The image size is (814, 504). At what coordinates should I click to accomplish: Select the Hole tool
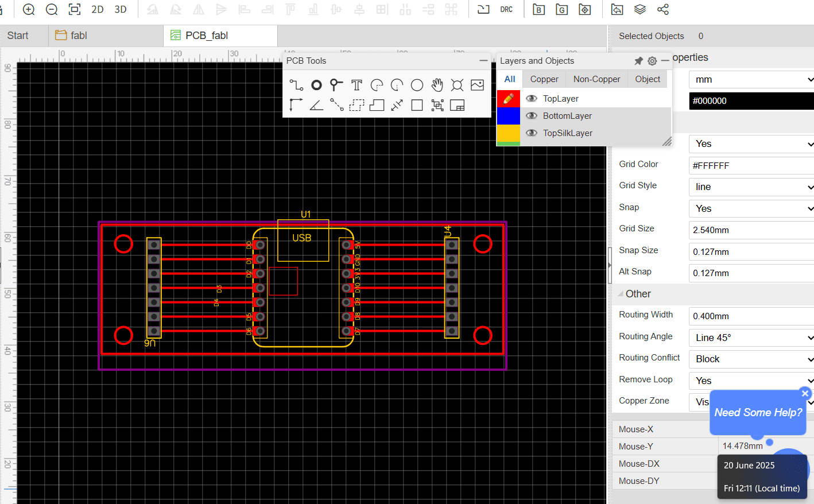(x=457, y=86)
